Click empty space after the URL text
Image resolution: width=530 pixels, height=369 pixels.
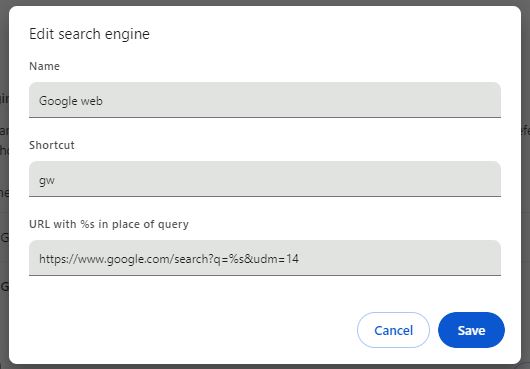(399, 258)
